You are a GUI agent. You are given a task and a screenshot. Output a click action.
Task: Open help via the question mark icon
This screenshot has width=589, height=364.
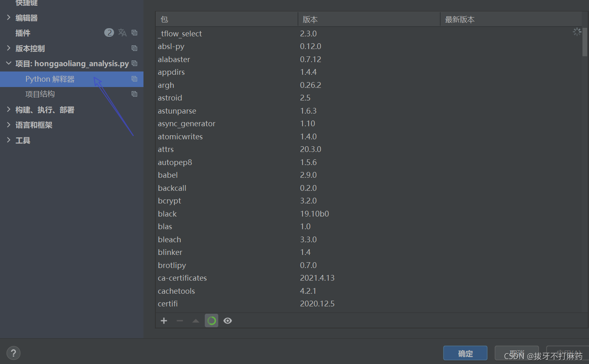click(13, 353)
